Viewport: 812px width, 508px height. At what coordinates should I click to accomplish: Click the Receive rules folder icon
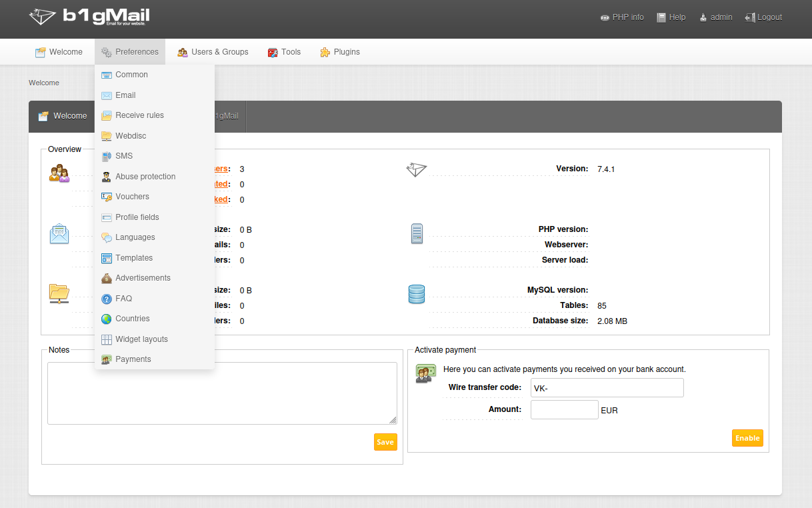[x=107, y=115]
